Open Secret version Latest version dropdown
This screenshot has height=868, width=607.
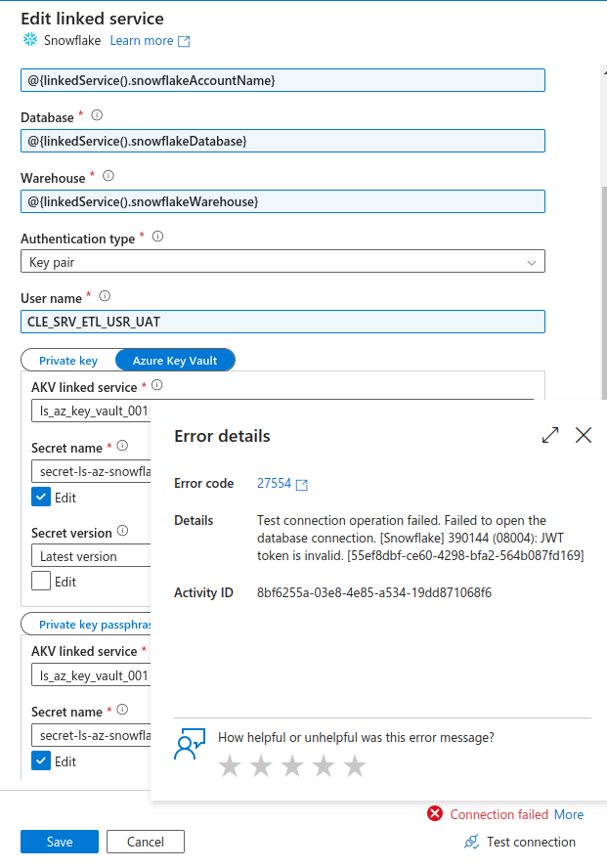coord(91,556)
